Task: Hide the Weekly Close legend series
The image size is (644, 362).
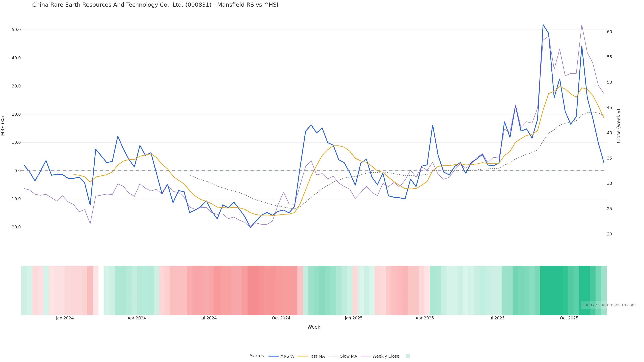Action: tap(386, 356)
